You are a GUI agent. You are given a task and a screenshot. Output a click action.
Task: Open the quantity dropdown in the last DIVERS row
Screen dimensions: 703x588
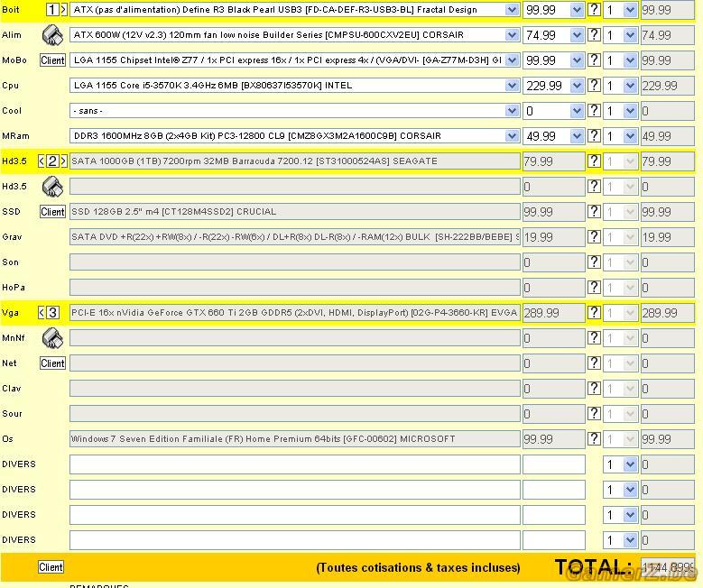(620, 540)
